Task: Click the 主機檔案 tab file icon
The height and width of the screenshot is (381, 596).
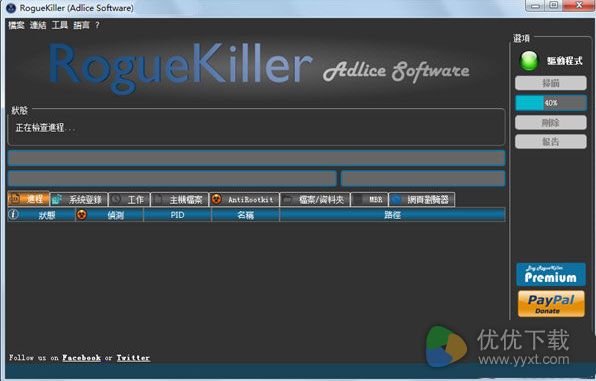Action: tap(159, 199)
